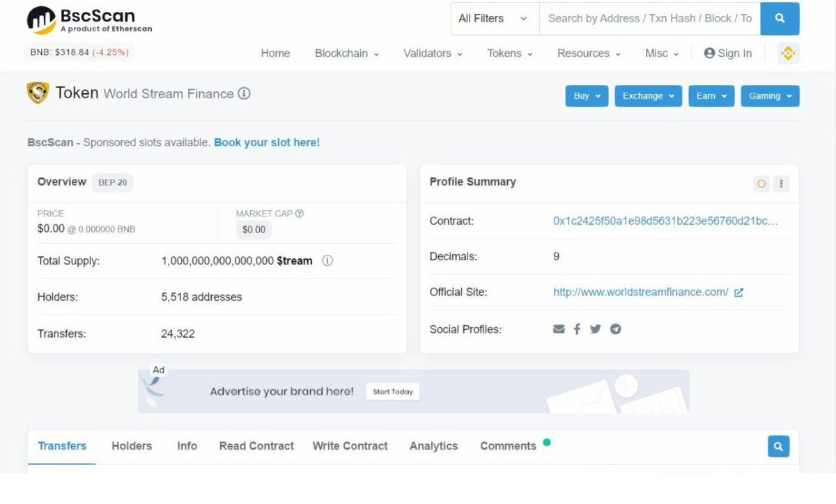Click the 5,518 addresses holders value

pos(201,297)
